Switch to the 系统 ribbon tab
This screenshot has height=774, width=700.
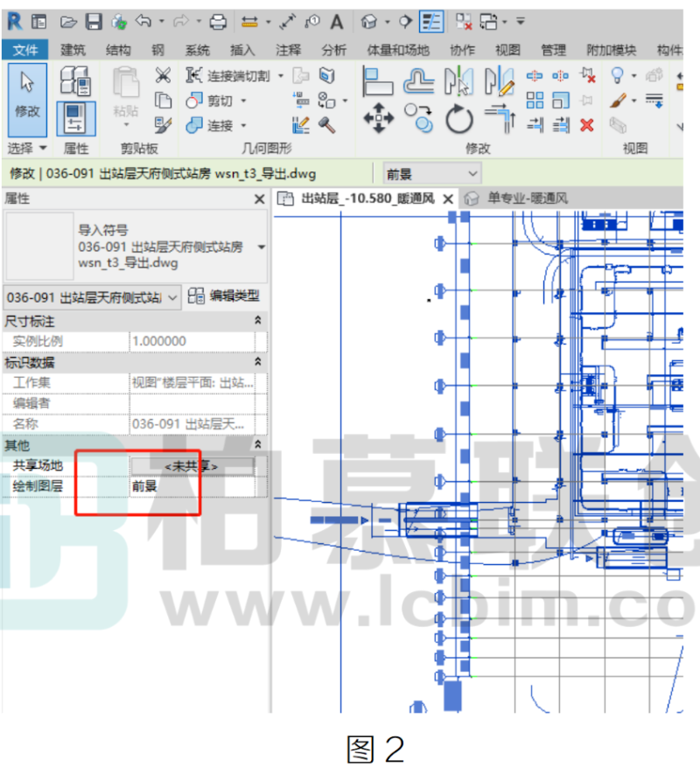(197, 50)
